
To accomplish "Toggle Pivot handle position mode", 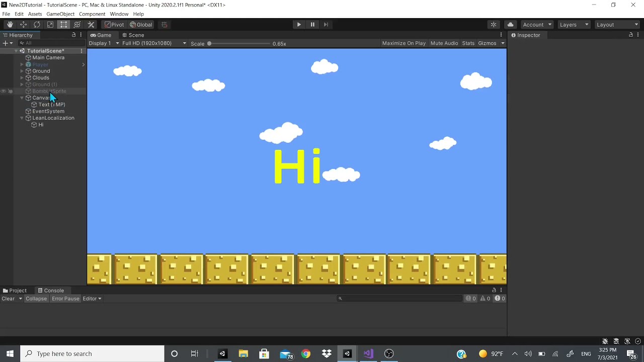I will pos(114,25).
